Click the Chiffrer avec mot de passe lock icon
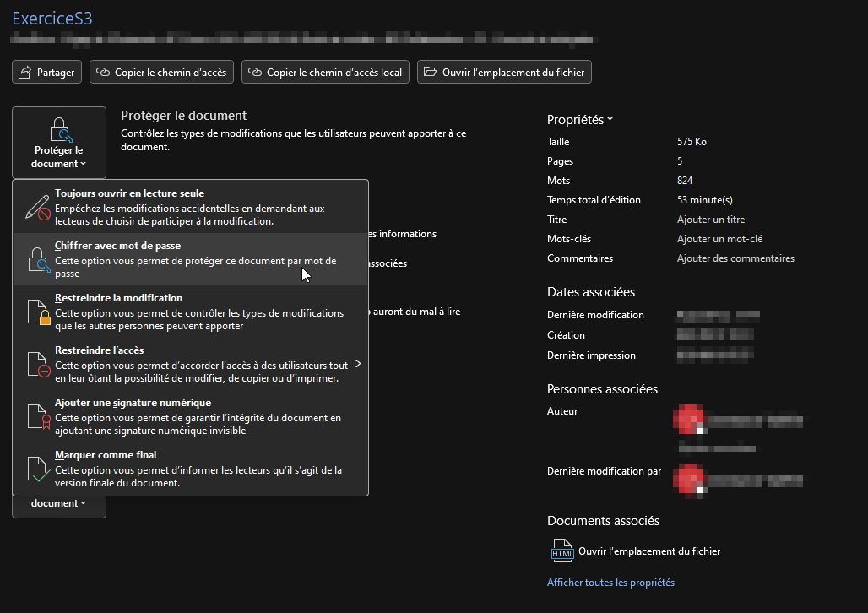 38,259
